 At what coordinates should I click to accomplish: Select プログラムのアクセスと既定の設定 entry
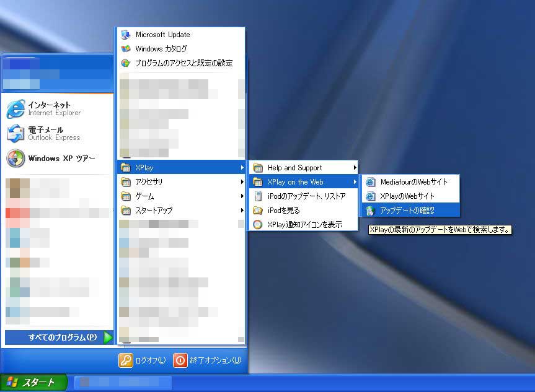pos(181,63)
